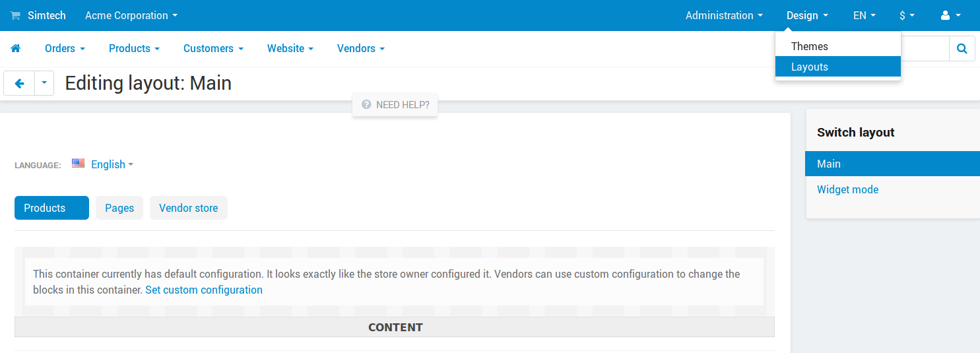Click the question mark help icon
The height and width of the screenshot is (353, 980).
(x=366, y=104)
